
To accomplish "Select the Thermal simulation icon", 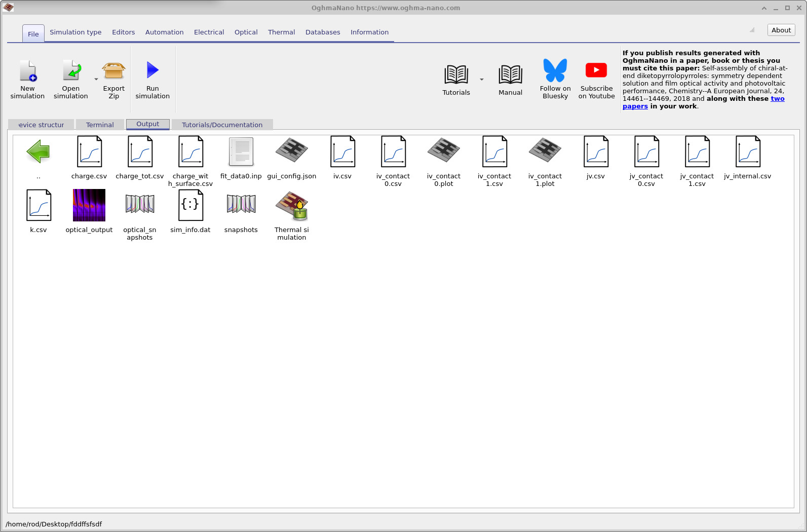I will click(x=292, y=206).
